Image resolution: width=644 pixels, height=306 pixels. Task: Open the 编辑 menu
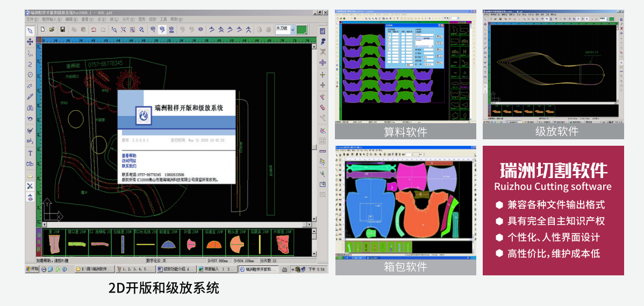click(71, 19)
